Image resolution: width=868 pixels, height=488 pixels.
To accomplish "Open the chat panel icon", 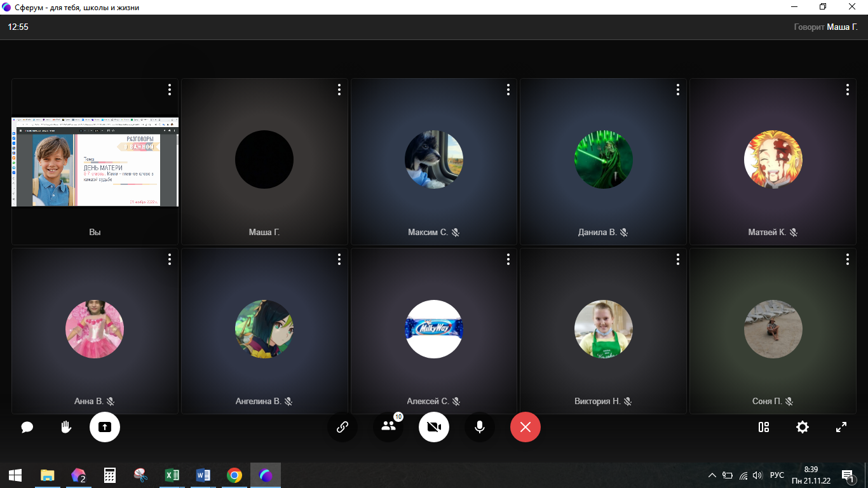I will pyautogui.click(x=27, y=427).
